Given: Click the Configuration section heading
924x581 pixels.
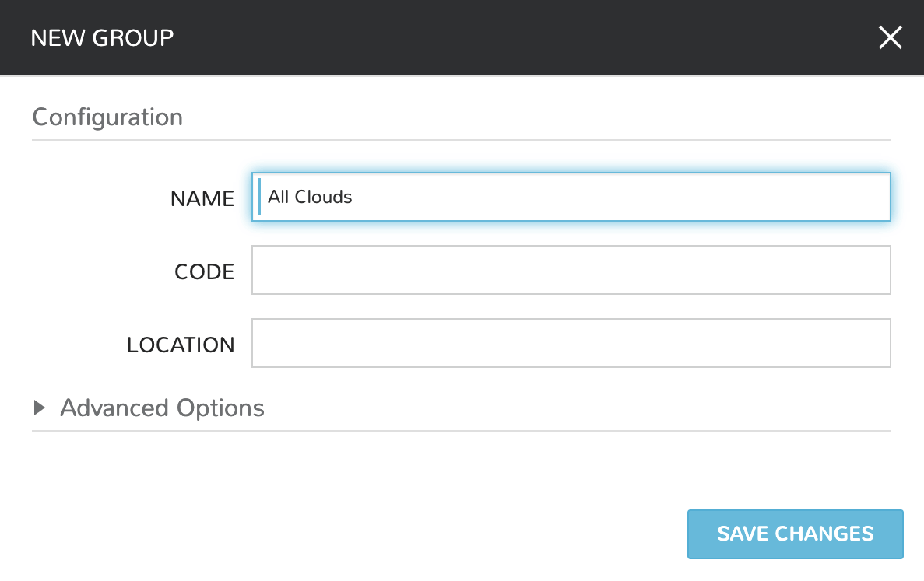Looking at the screenshot, I should click(107, 117).
